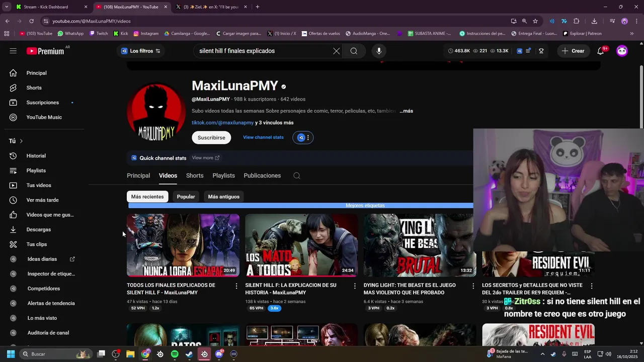Expand channel description with ...más
644x362 pixels.
(x=406, y=111)
